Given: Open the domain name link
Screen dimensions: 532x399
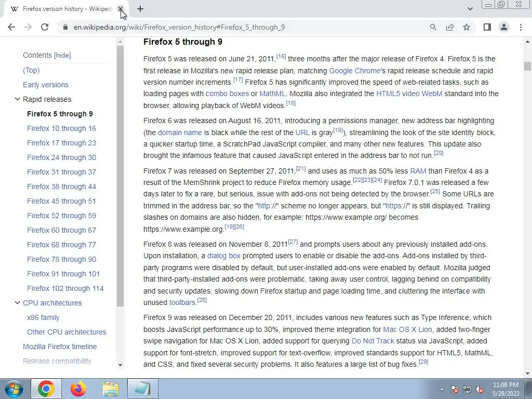Looking at the screenshot, I should [180, 132].
